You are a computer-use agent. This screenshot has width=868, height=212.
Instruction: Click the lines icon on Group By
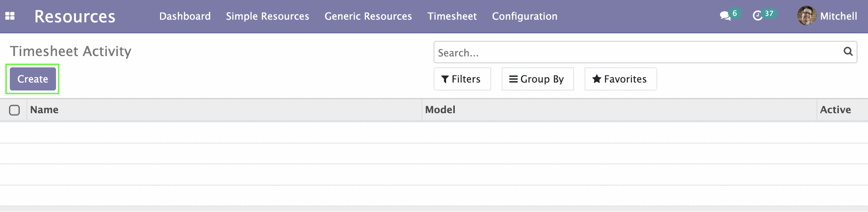pyautogui.click(x=513, y=79)
